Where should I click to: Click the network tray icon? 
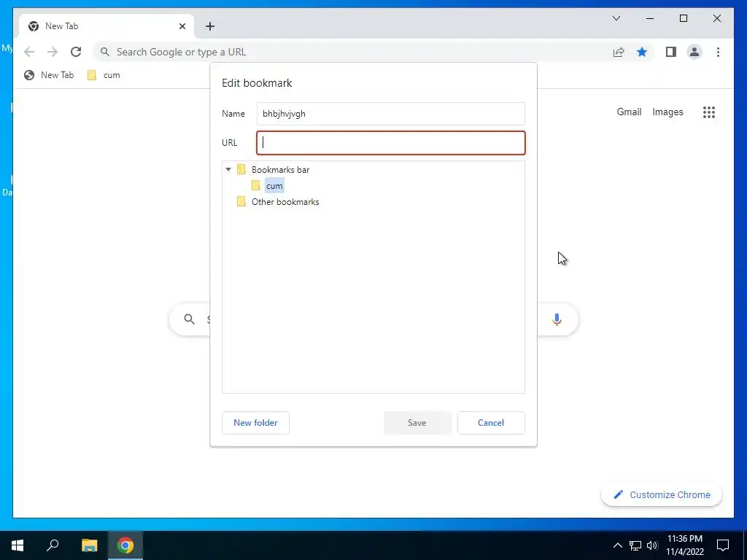(635, 545)
